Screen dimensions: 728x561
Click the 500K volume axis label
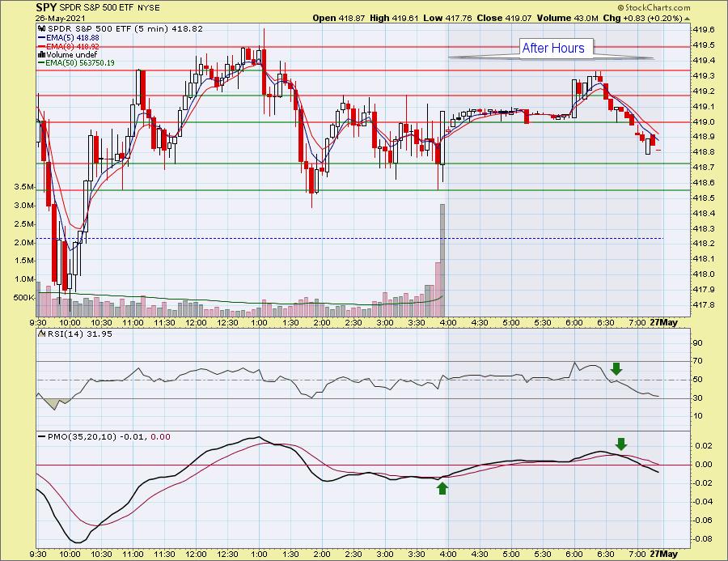coord(23,297)
